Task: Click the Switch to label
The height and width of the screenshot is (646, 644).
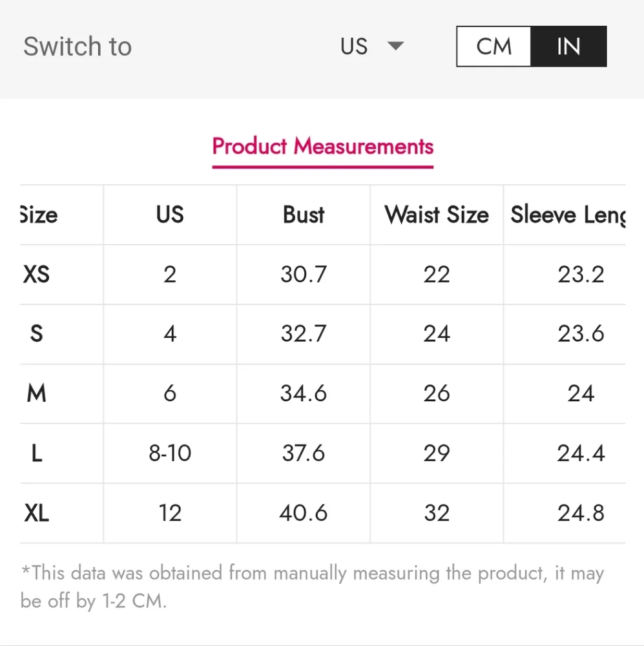Action: (78, 46)
